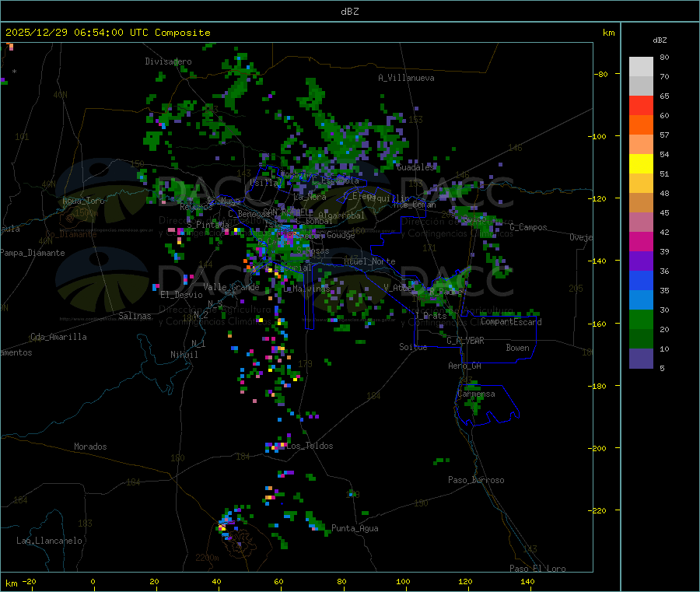Viewport: 700px width, 592px height.
Task: Click the 2200m elevation contour label
Action: click(x=207, y=558)
